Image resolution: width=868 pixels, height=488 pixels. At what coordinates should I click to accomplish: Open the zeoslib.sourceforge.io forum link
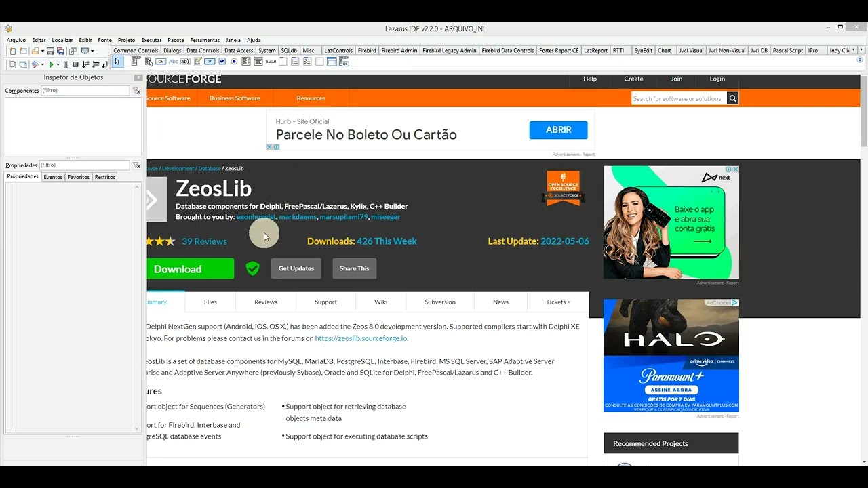coord(361,338)
